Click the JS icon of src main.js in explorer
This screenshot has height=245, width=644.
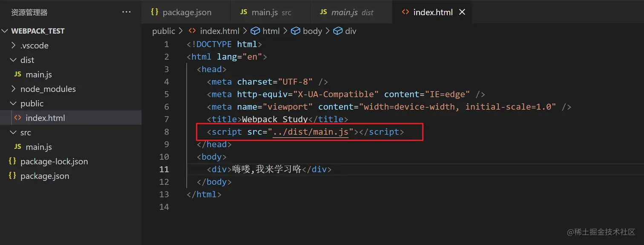17,147
